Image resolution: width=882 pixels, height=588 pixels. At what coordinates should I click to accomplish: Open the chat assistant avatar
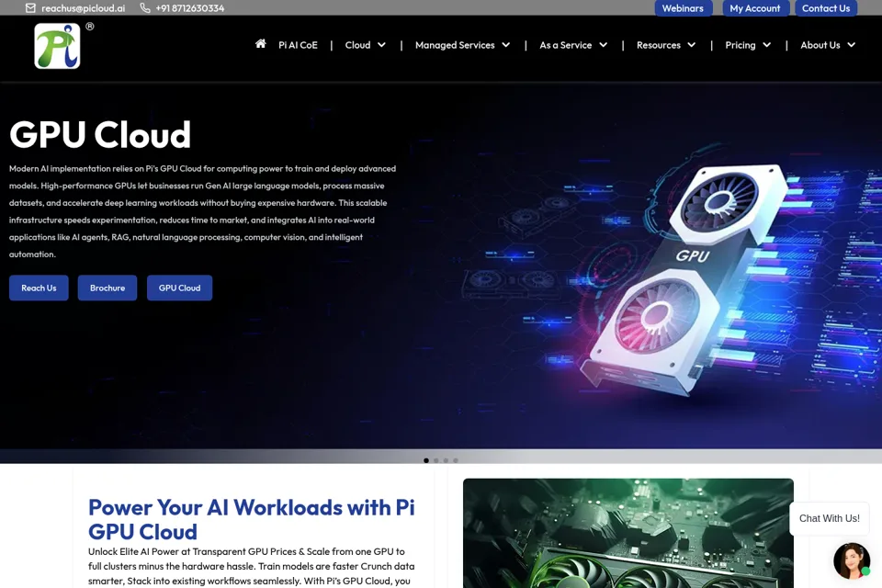click(852, 560)
